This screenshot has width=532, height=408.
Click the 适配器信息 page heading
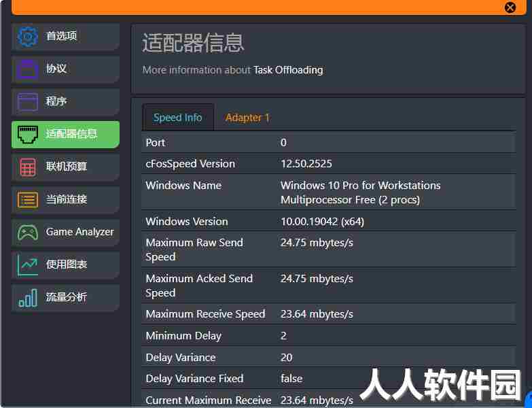point(193,43)
